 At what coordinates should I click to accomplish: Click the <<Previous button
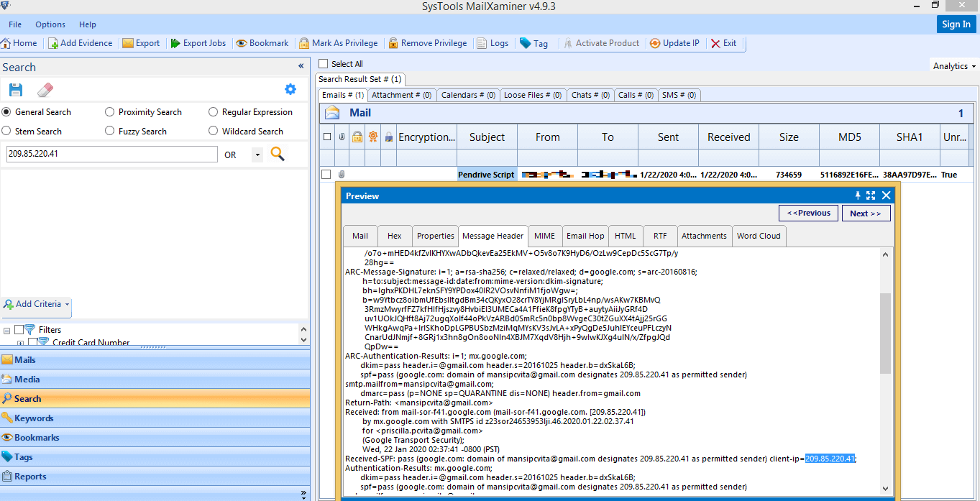point(809,213)
